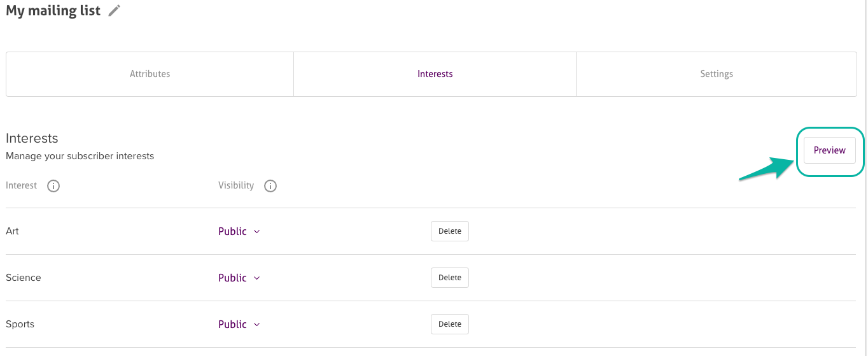Image resolution: width=868 pixels, height=356 pixels.
Task: Click the Visibility column header label
Action: [x=236, y=185]
